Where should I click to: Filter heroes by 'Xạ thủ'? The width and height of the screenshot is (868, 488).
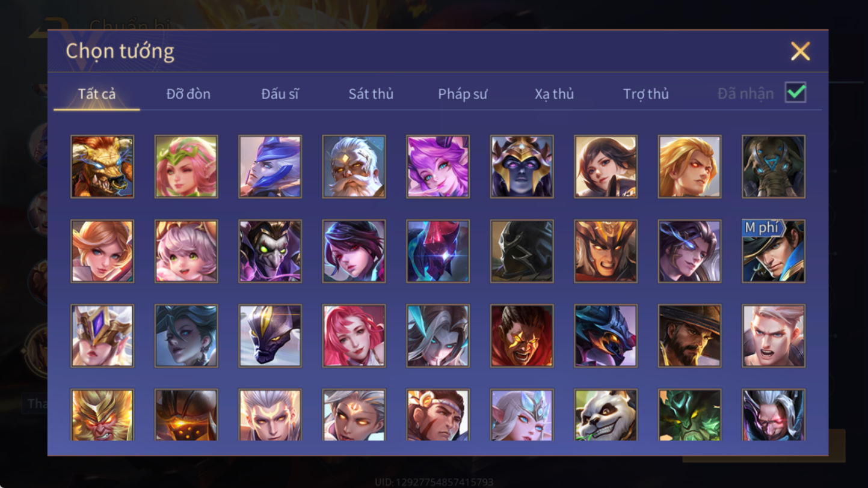[x=554, y=94]
